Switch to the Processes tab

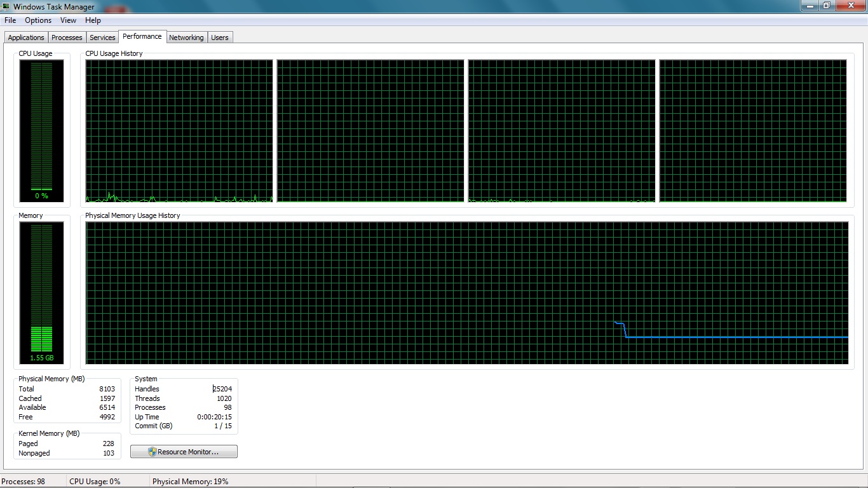point(67,37)
